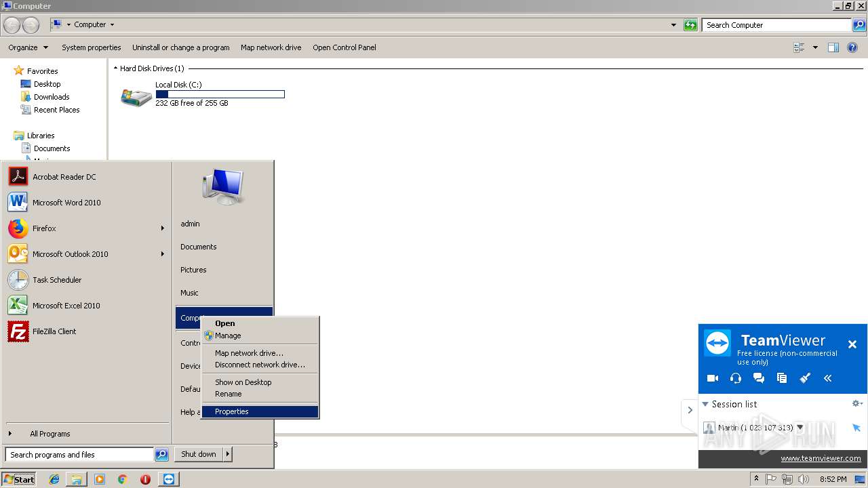Screen dimensions: 868x488
Task: Click the Start menu search magnifier button
Action: click(161, 455)
